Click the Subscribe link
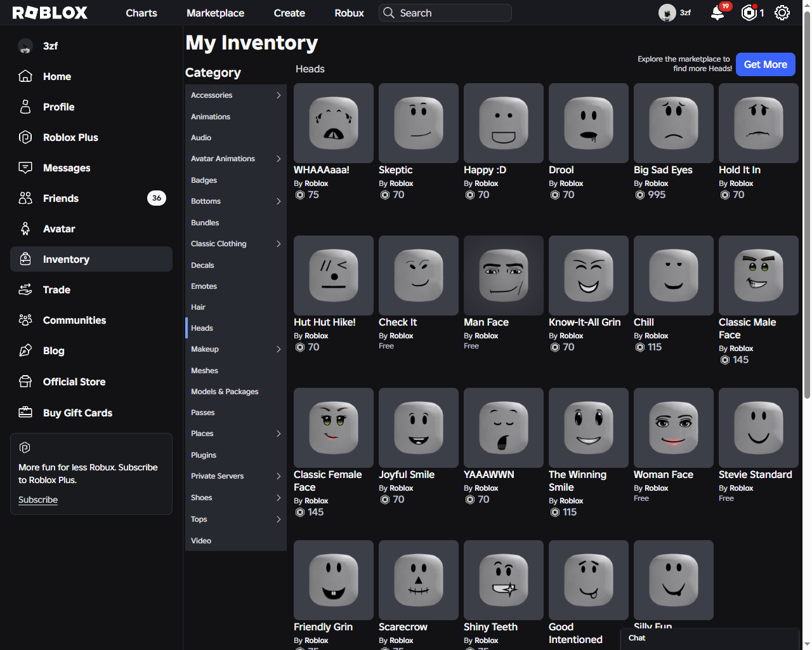This screenshot has height=650, width=812. point(38,500)
